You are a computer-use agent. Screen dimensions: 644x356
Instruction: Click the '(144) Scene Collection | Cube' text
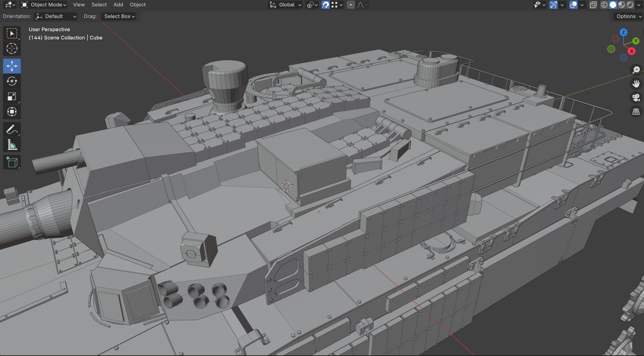66,38
